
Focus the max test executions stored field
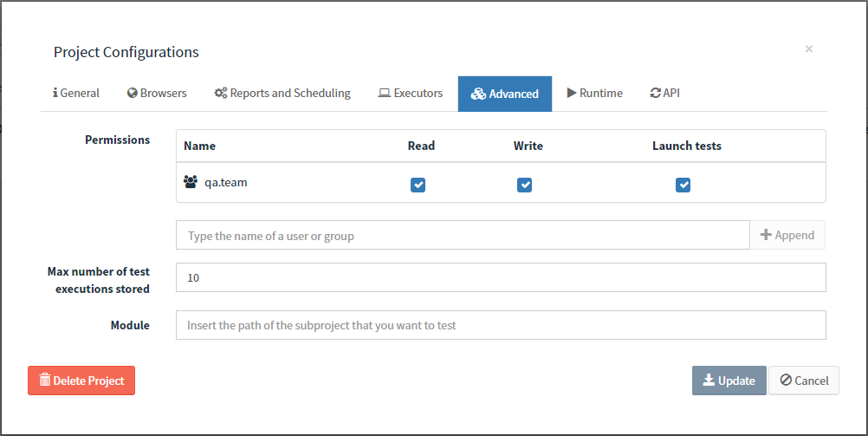(501, 277)
